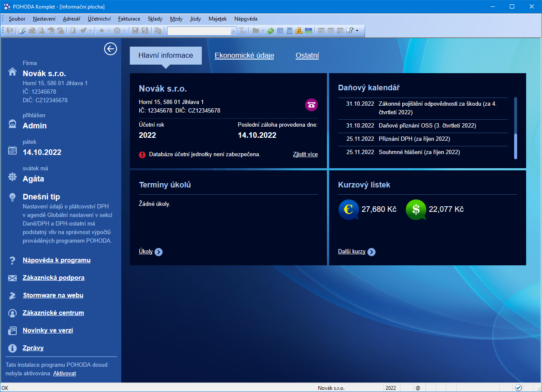Open the Další kurzy link
The height and width of the screenshot is (392, 542).
point(352,252)
